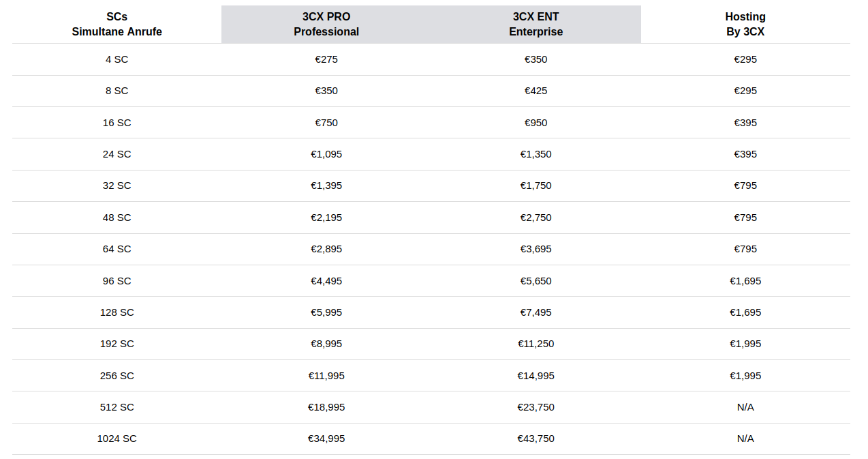Click the €3,695 Enterprise price cell
This screenshot has height=459, width=868.
point(536,249)
